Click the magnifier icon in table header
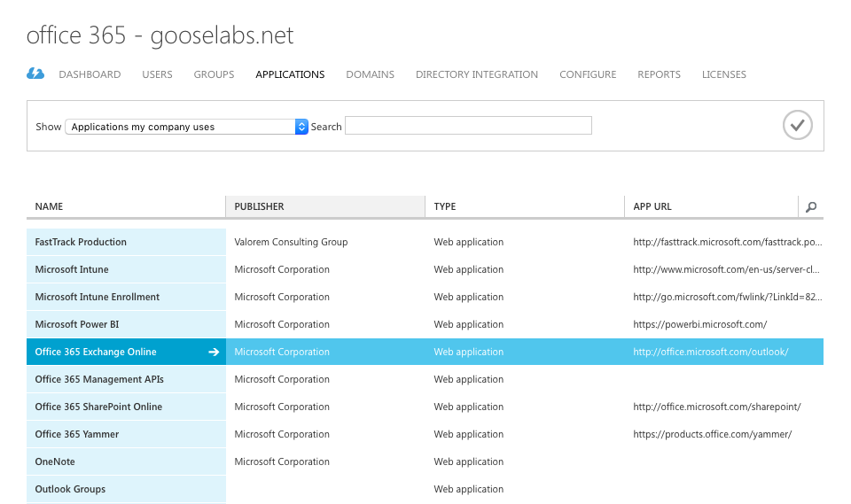Image resolution: width=851 pixels, height=504 pixels. pos(811,206)
